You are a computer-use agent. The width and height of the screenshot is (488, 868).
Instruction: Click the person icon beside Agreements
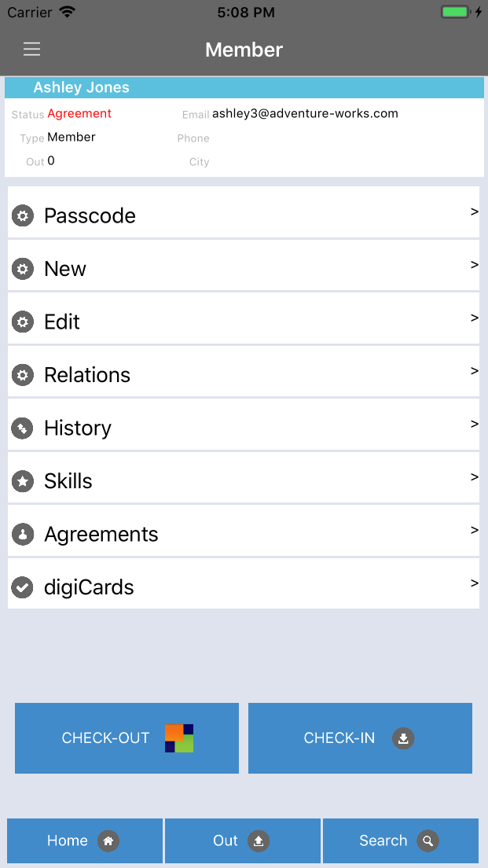point(23,535)
